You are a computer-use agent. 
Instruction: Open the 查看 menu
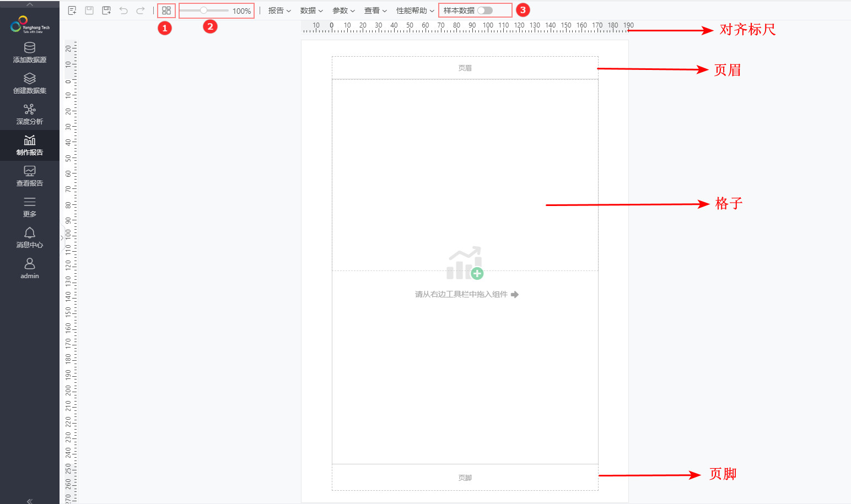coord(375,10)
